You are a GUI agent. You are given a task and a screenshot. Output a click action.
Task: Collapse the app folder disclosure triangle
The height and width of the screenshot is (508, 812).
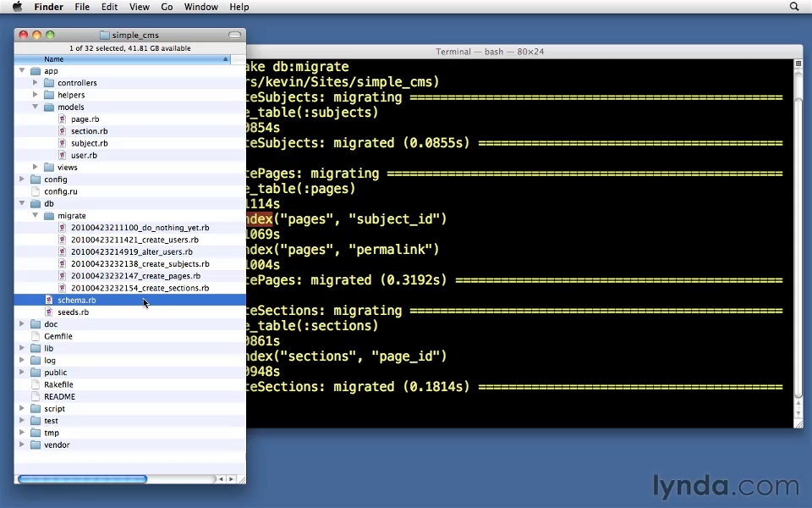point(22,70)
